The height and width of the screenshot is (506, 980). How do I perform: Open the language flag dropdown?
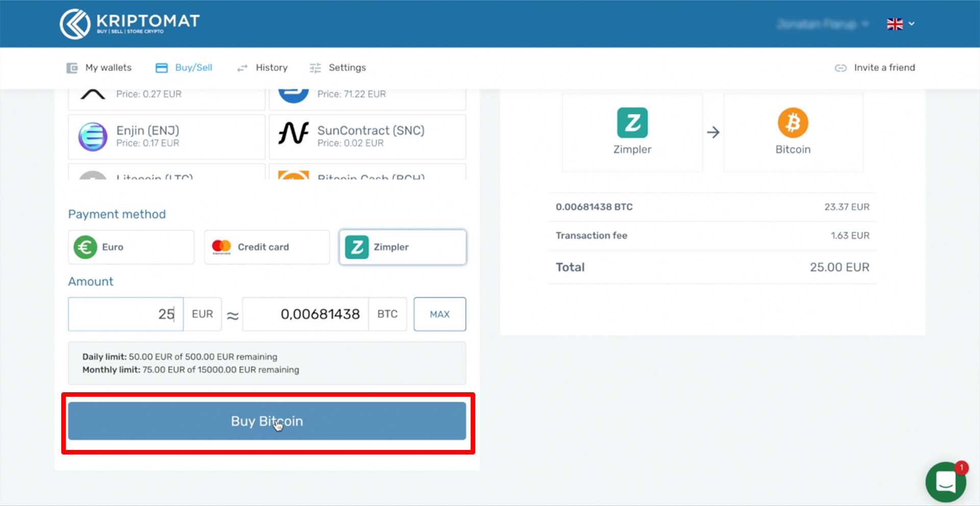900,24
